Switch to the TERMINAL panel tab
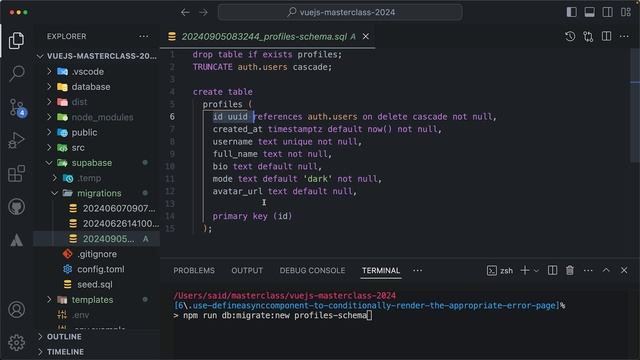The height and width of the screenshot is (360, 640). [x=381, y=271]
